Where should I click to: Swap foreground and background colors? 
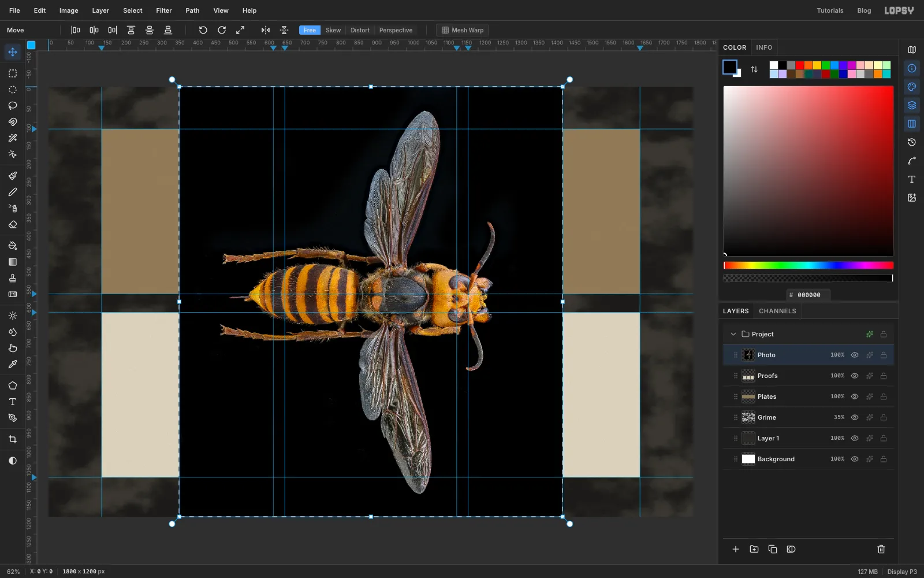click(x=754, y=69)
